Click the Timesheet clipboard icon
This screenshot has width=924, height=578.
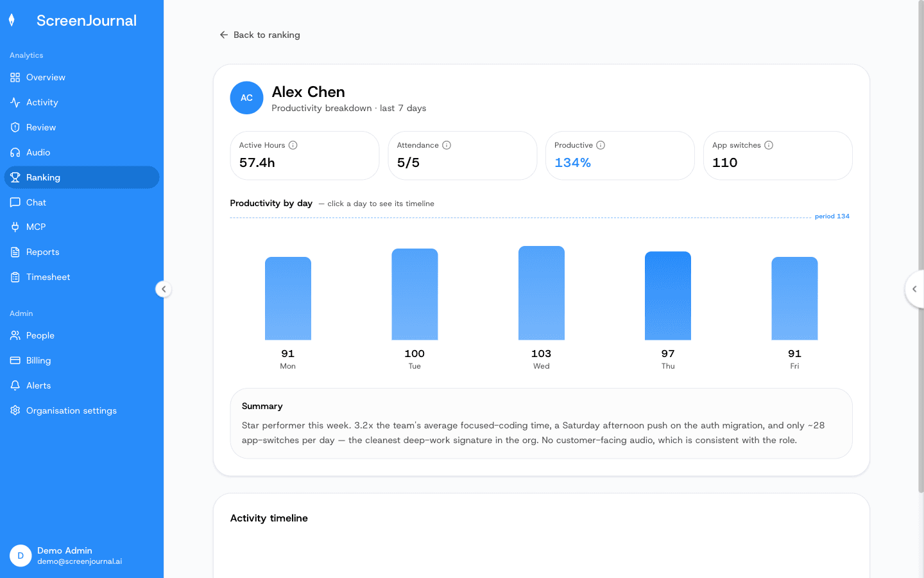pyautogui.click(x=15, y=277)
